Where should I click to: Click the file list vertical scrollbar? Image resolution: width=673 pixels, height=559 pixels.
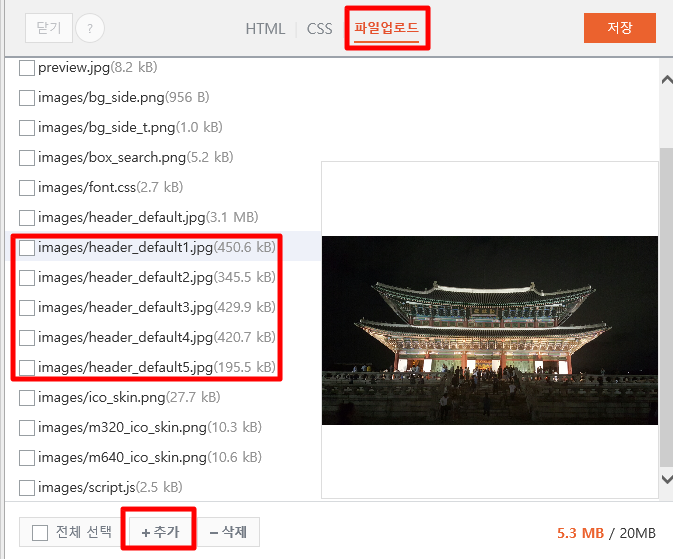667,307
